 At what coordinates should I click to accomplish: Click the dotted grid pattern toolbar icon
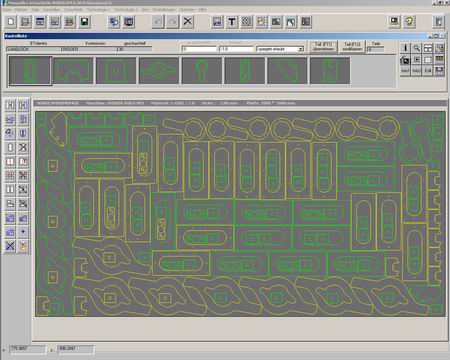[x=247, y=22]
